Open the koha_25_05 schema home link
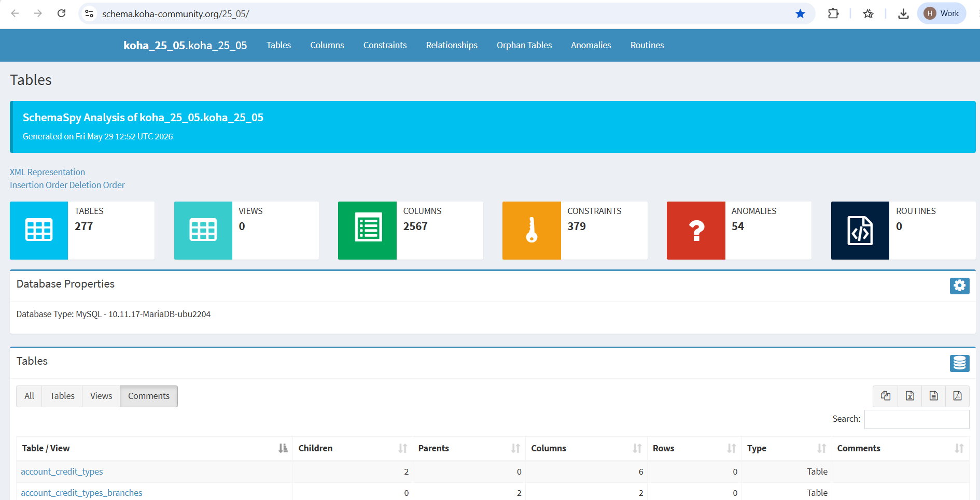Image resolution: width=980 pixels, height=500 pixels. pyautogui.click(x=185, y=46)
